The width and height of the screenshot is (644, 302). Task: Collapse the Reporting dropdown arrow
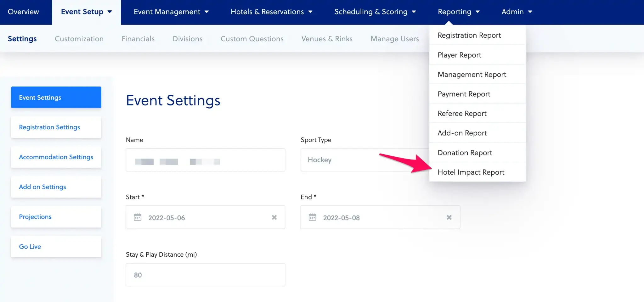click(478, 12)
